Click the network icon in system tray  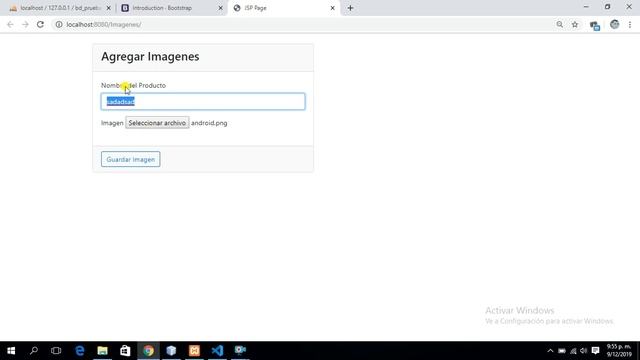tap(573, 351)
